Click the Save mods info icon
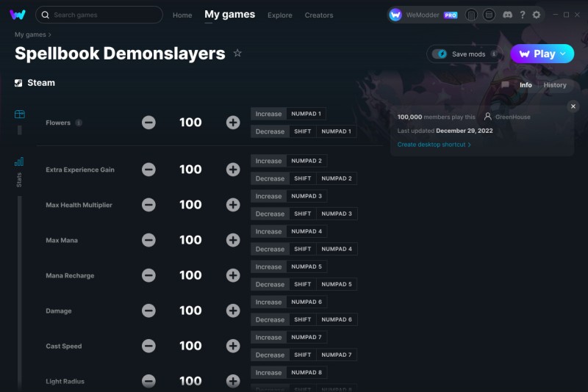588x392 pixels. 494,54
